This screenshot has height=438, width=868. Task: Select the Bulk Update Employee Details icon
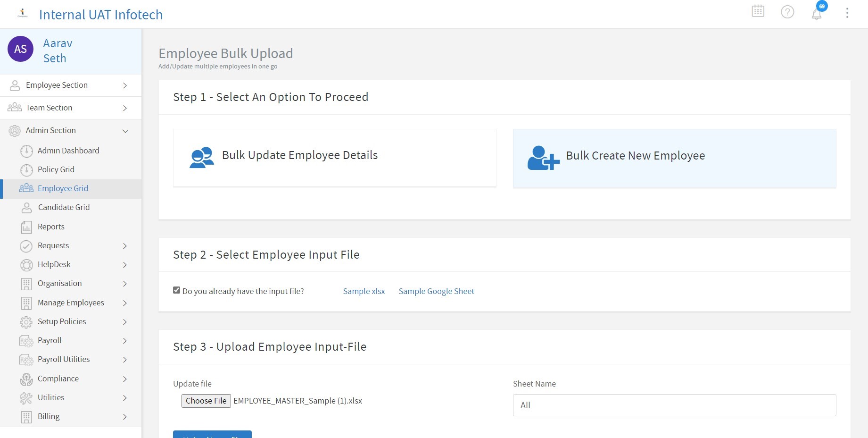pyautogui.click(x=201, y=157)
